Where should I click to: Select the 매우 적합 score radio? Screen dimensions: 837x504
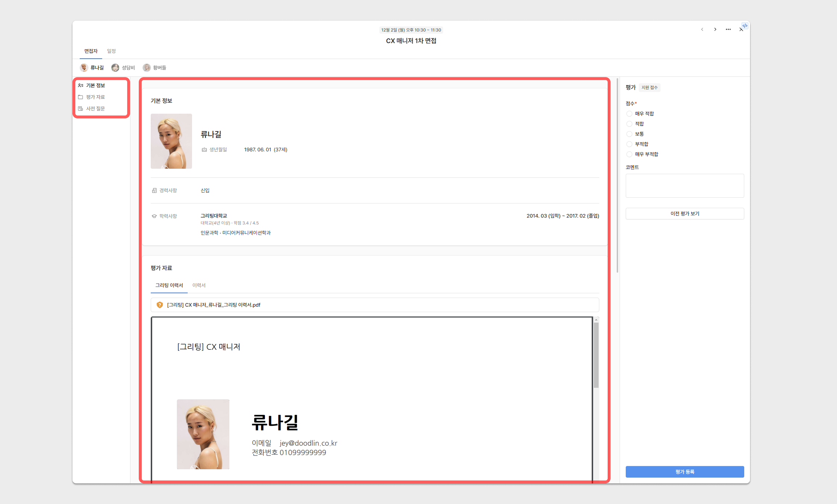point(629,114)
